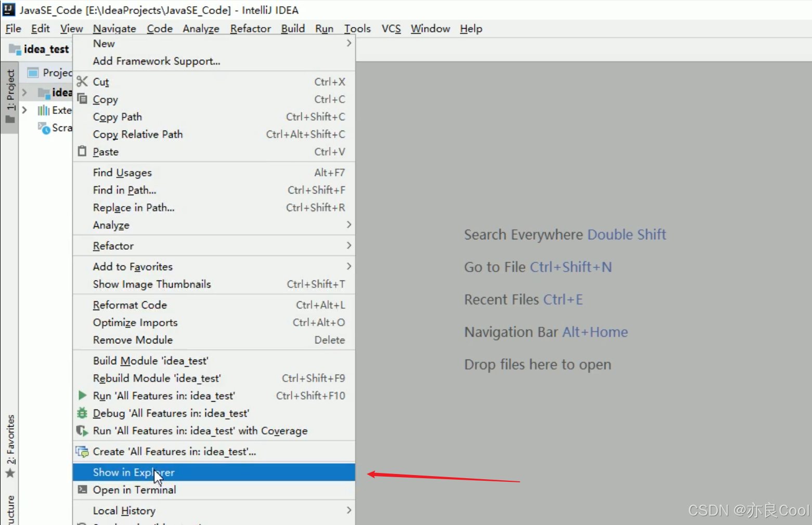Image resolution: width=812 pixels, height=525 pixels.
Task: Choose Copy Relative Path
Action: (x=214, y=134)
